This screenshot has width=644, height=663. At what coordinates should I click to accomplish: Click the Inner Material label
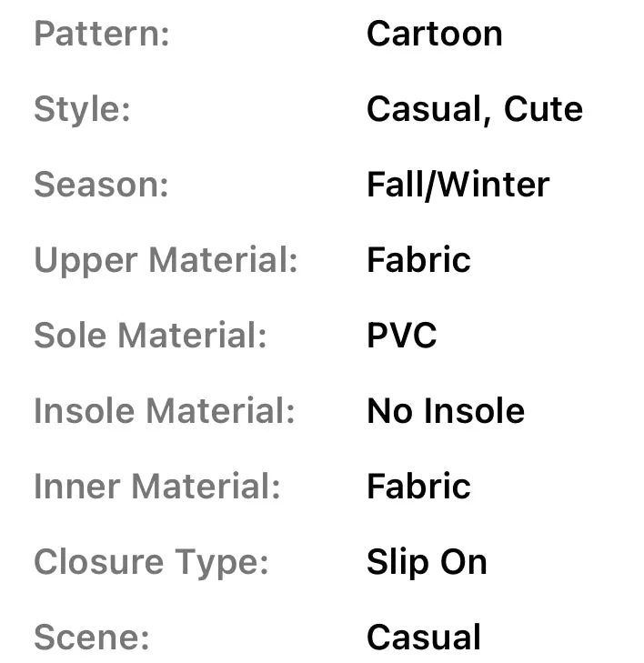pos(157,487)
